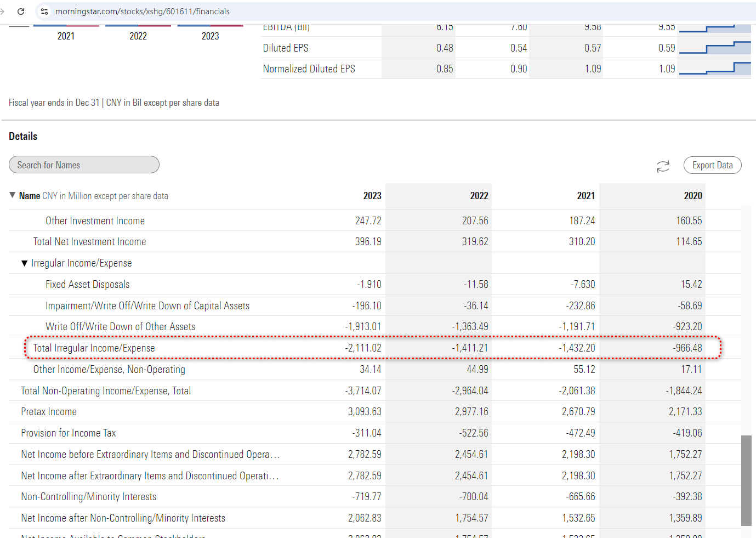
Task: Click Total Non-Operating Income/Expense, Total label
Action: point(106,390)
